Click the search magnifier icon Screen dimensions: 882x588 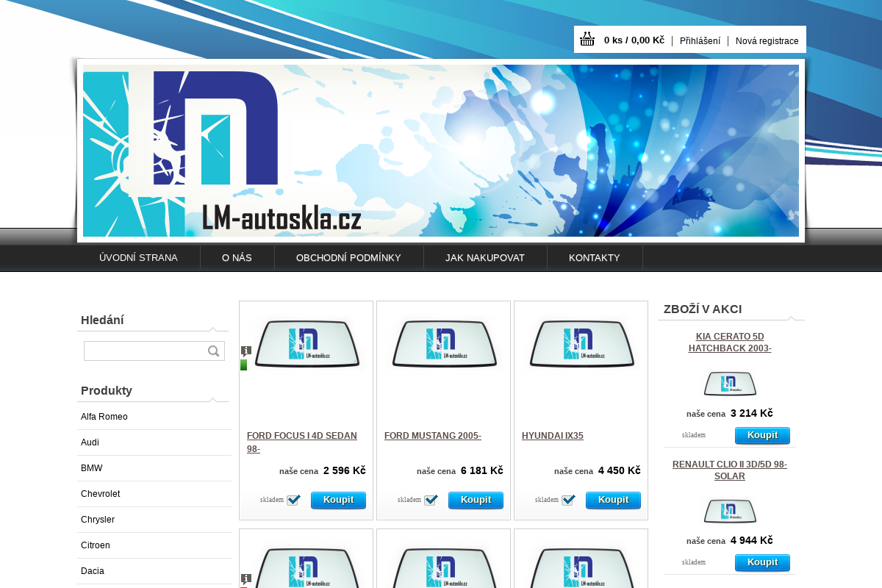[x=214, y=351]
